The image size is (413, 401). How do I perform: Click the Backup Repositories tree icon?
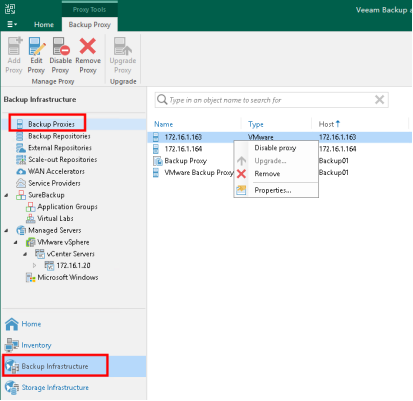[x=20, y=136]
